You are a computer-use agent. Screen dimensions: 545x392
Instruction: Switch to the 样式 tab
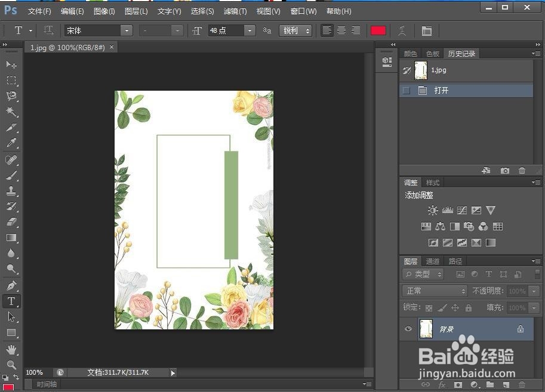[x=433, y=183]
